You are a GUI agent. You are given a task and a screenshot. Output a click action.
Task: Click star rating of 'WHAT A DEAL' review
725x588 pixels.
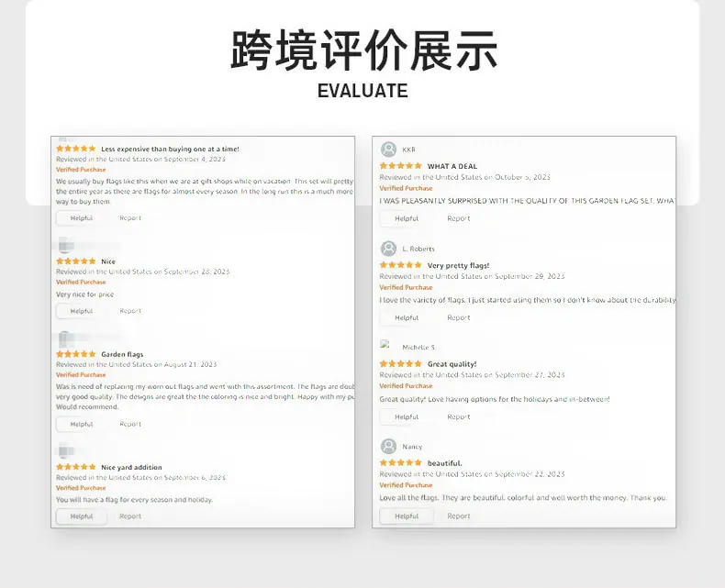click(400, 165)
